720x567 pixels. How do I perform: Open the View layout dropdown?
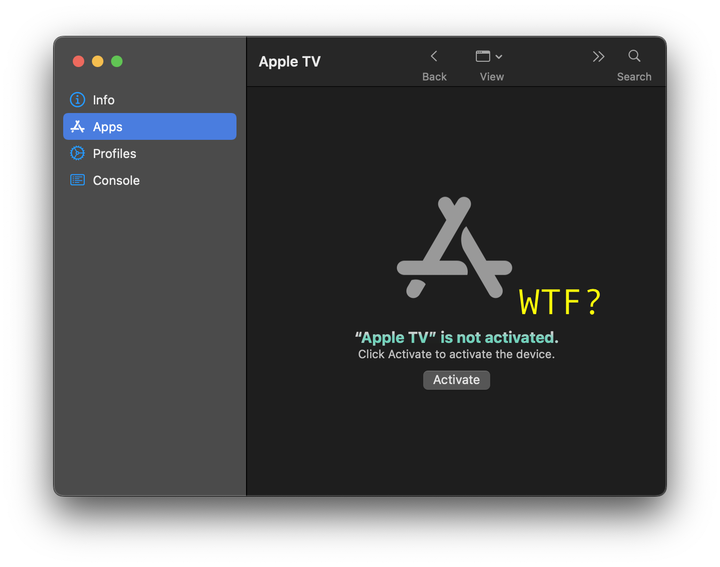489,56
